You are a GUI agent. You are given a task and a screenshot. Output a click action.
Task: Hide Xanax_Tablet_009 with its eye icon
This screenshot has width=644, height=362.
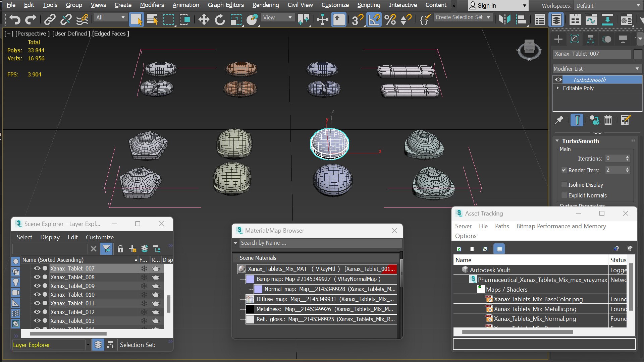(x=37, y=286)
